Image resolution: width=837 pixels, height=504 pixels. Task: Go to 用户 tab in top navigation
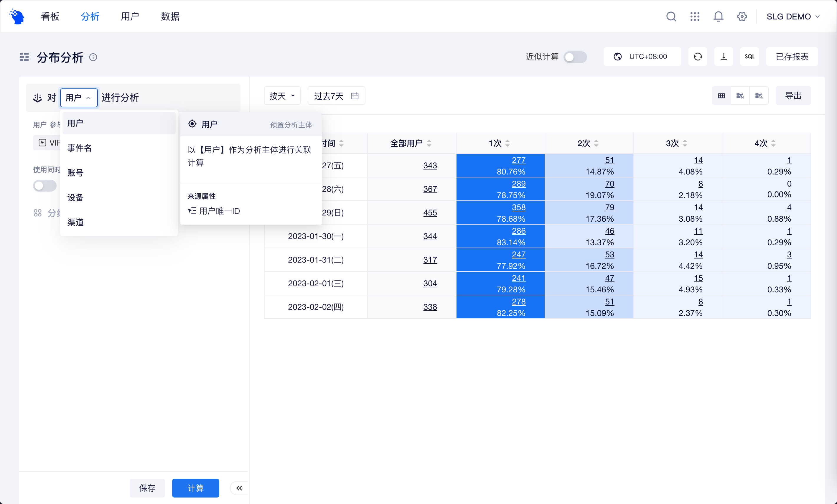pyautogui.click(x=130, y=16)
